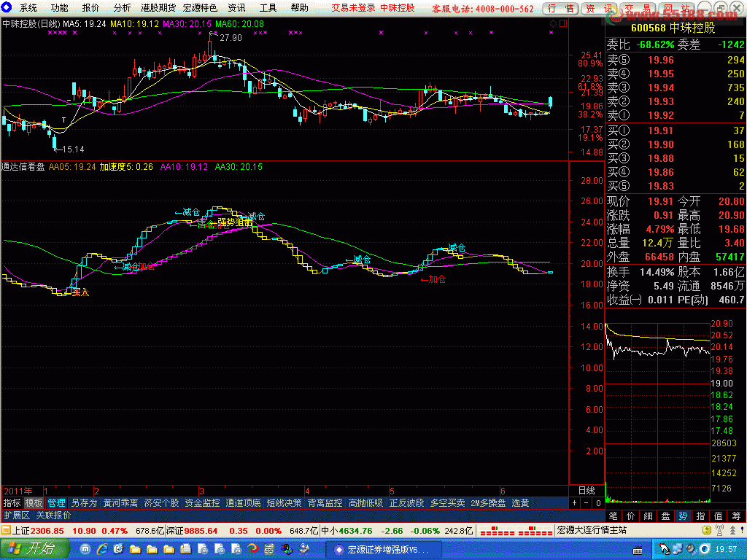This screenshot has width=747, height=560.
Task: Switch to the 选黄 indicator tab
Action: pyautogui.click(x=520, y=503)
